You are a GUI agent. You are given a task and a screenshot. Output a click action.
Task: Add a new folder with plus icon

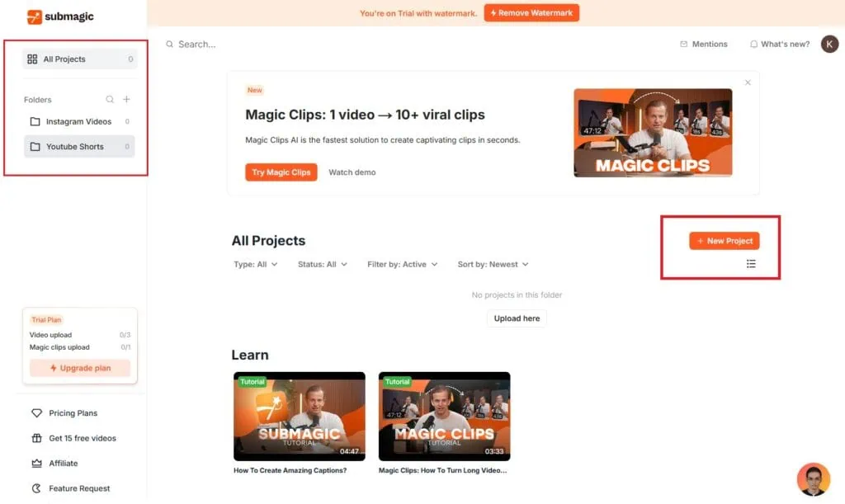126,99
